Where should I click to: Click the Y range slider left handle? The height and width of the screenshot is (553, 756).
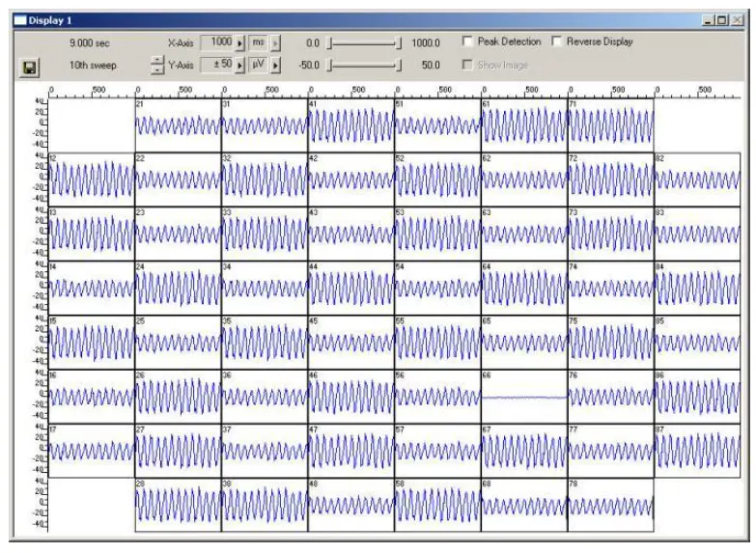(x=329, y=65)
